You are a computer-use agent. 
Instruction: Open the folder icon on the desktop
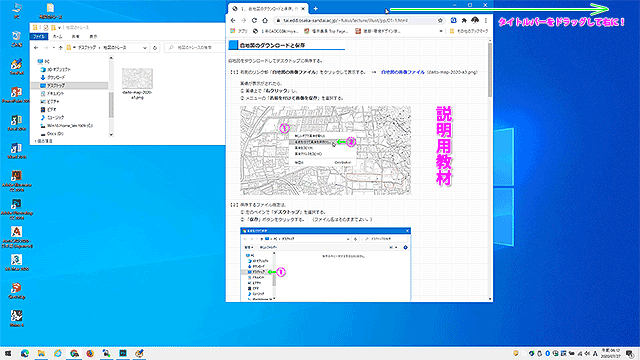[x=50, y=11]
